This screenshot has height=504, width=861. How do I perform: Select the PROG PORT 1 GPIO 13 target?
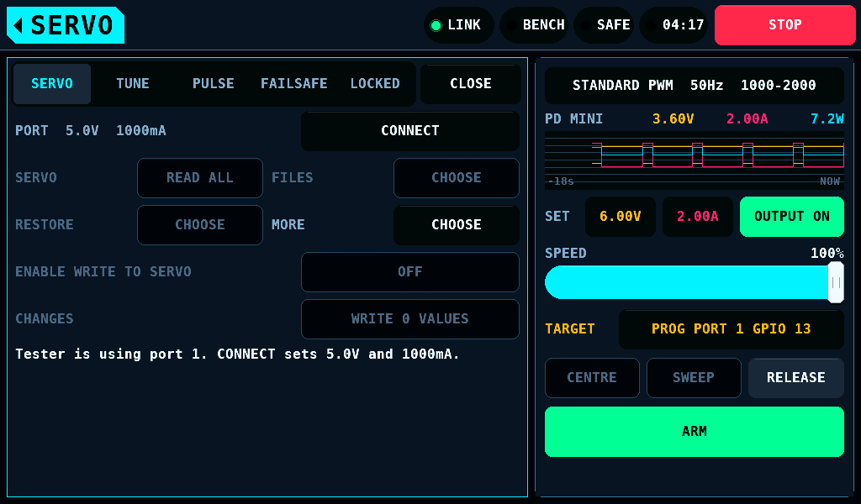731,329
